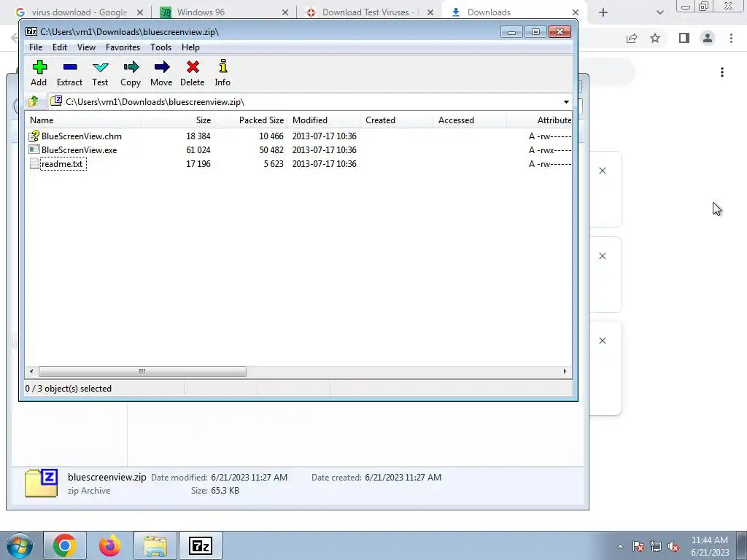
Task: Open Windows Explorer from taskbar
Action: [155, 545]
